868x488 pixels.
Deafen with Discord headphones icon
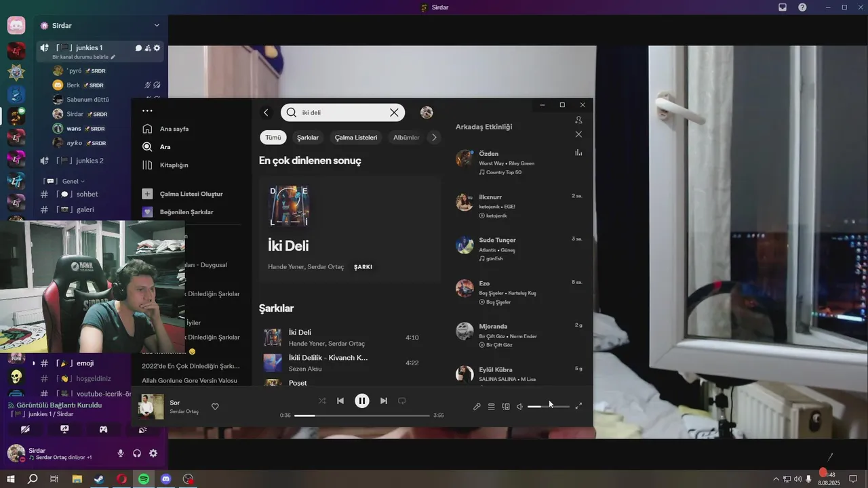pos(137,453)
